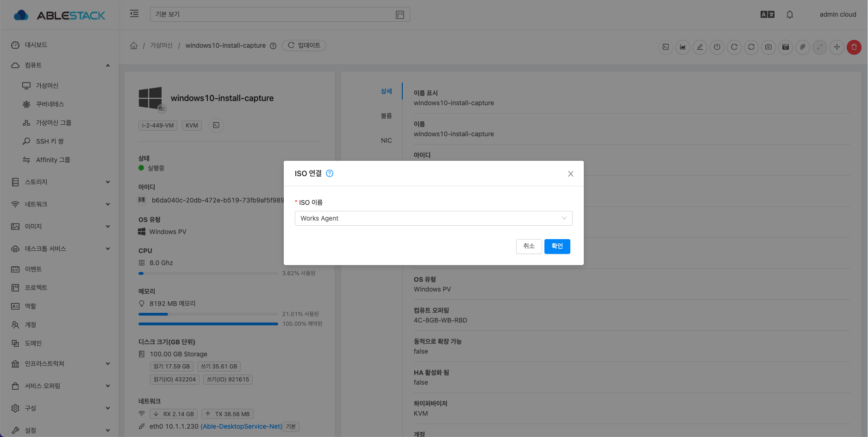Click the migrate VM cross-arrows icon
Screen dimensions: 868x437
tap(837, 47)
